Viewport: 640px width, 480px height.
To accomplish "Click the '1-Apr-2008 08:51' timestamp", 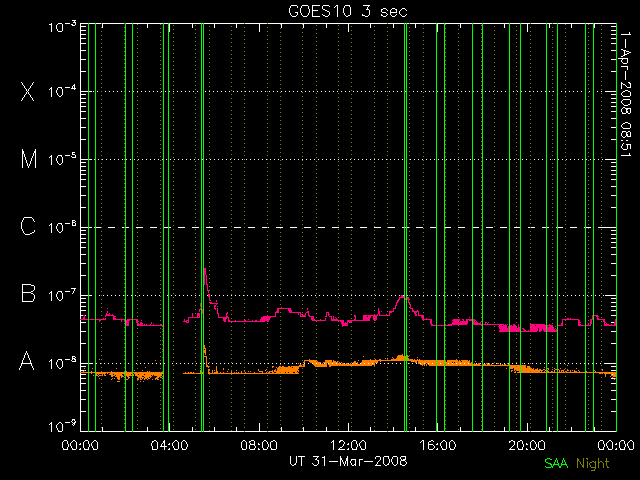I will tap(625, 94).
